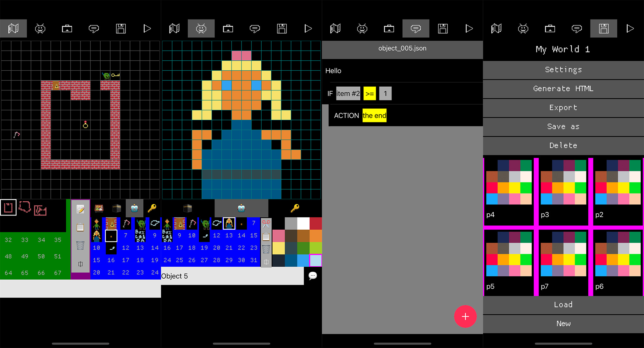Open the map tab in the first screen
The width and height of the screenshot is (644, 348).
pos(13,29)
